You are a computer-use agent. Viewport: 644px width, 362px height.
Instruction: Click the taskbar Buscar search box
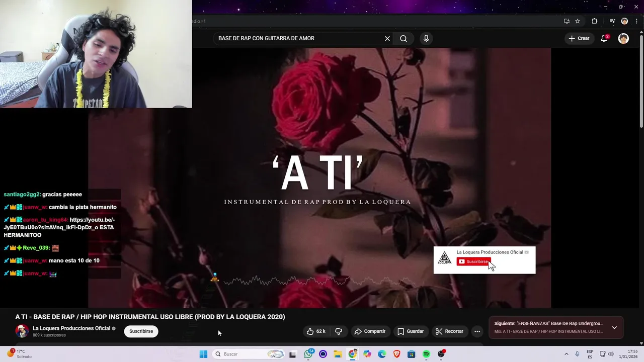(249, 354)
